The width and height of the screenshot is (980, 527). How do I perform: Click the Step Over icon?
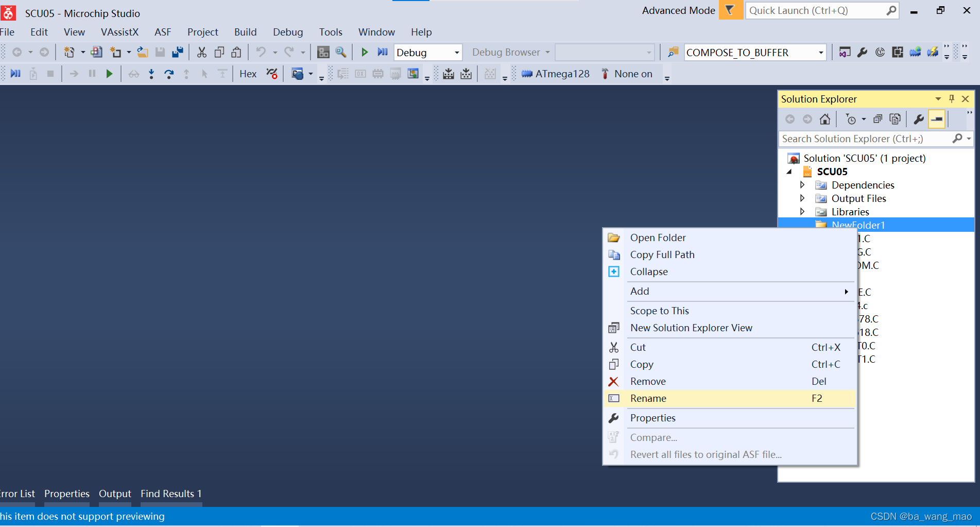(x=169, y=74)
